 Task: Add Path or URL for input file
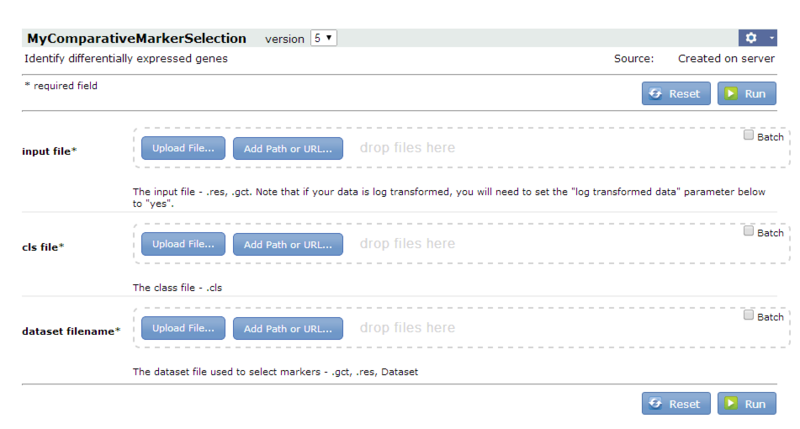[288, 149]
